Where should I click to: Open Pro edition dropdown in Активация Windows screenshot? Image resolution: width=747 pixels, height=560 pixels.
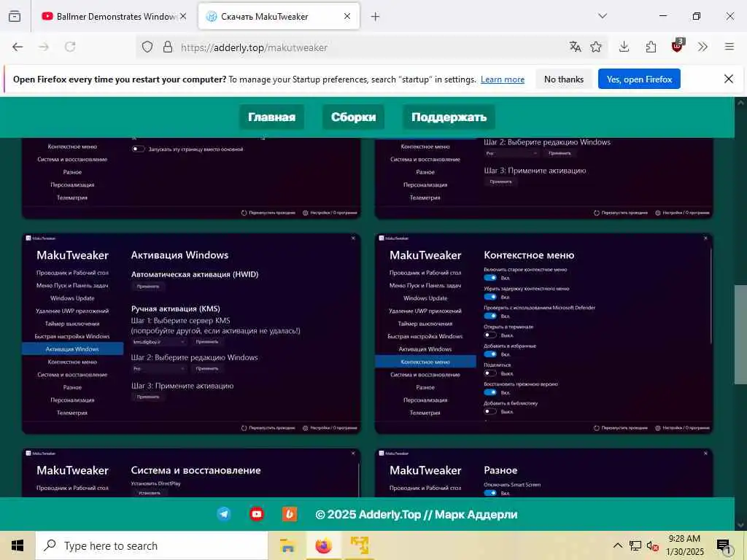158,368
